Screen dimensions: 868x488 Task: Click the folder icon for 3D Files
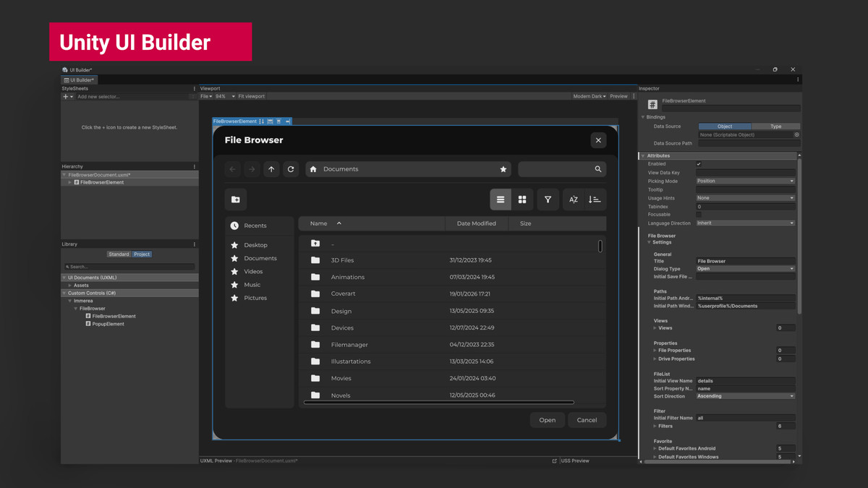[315, 260]
